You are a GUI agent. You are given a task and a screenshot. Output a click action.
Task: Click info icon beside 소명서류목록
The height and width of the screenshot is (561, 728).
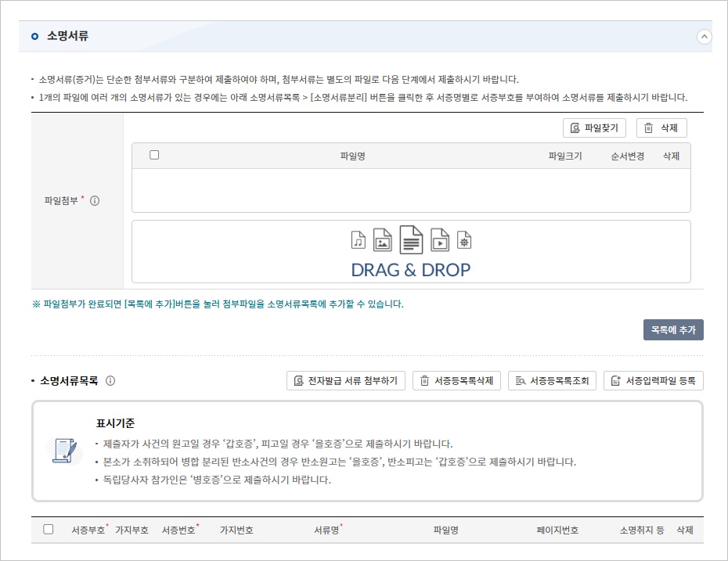click(110, 381)
